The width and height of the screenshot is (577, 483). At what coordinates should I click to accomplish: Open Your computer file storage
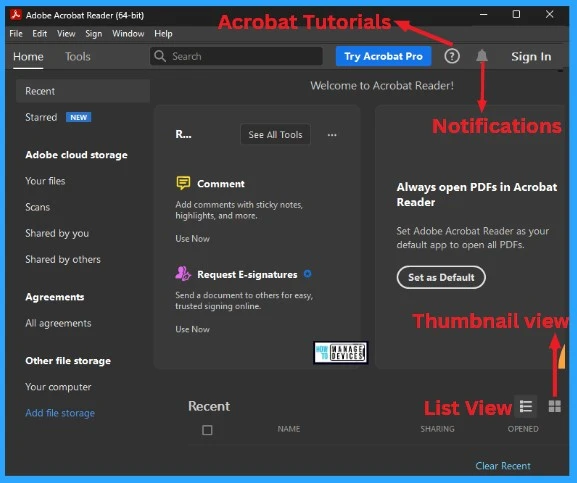(x=58, y=387)
